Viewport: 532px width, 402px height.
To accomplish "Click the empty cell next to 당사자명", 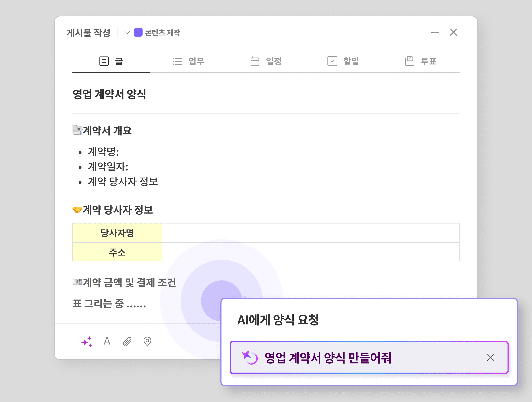I will 310,233.
